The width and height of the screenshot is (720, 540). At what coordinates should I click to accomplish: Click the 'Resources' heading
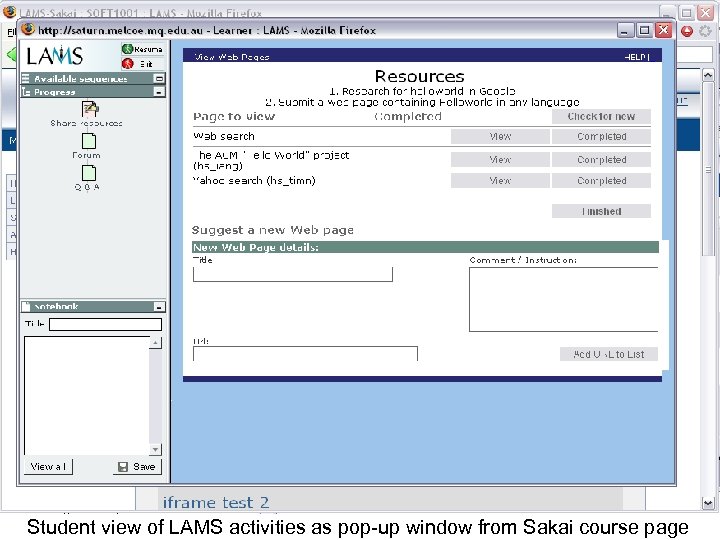tap(420, 76)
